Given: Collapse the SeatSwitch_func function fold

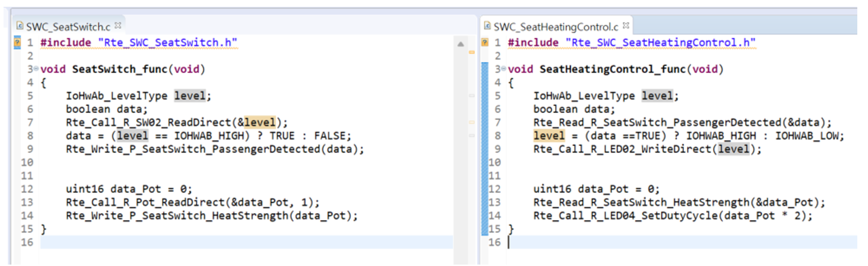Looking at the screenshot, I should [36, 69].
